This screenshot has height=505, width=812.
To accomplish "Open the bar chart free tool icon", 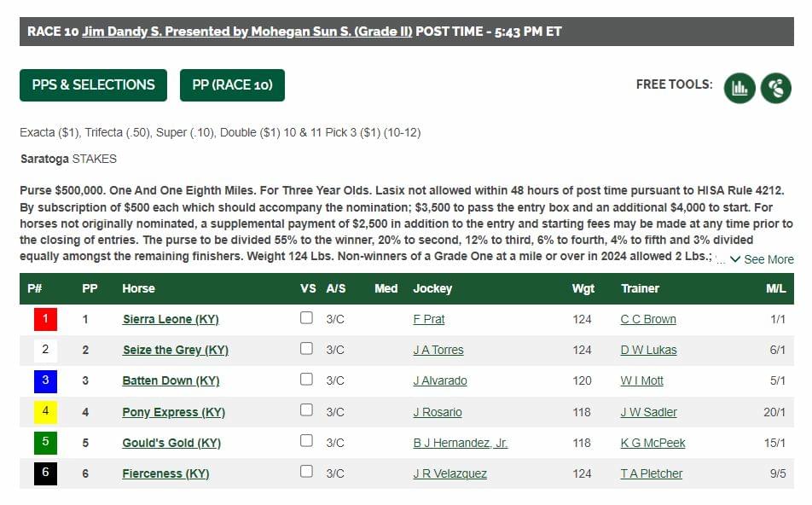I will pos(739,88).
